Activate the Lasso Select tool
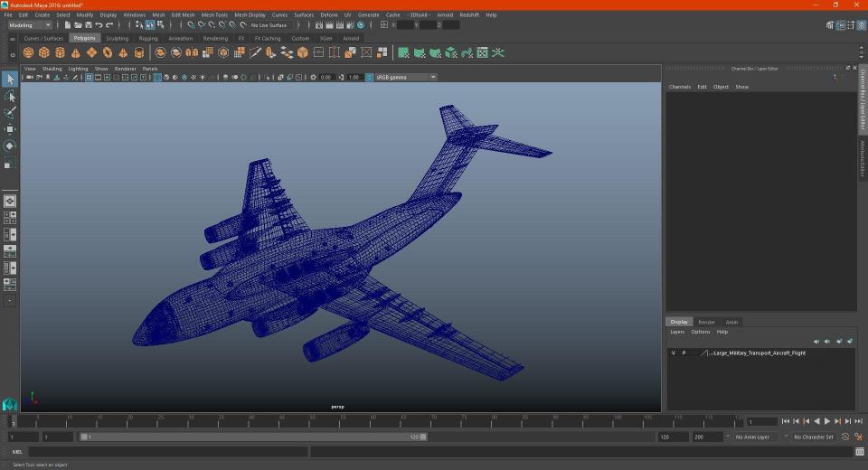The height and width of the screenshot is (470, 868). tap(10, 96)
